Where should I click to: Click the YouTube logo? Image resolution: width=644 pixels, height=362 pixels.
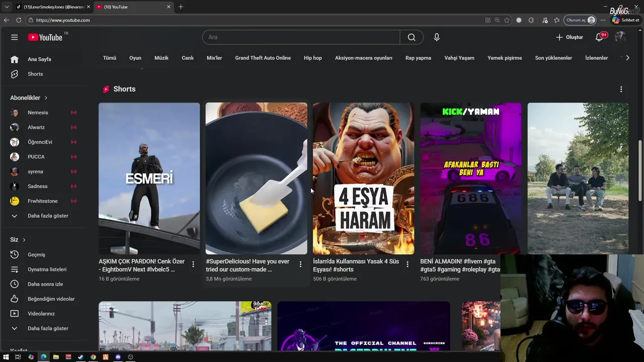pos(45,37)
